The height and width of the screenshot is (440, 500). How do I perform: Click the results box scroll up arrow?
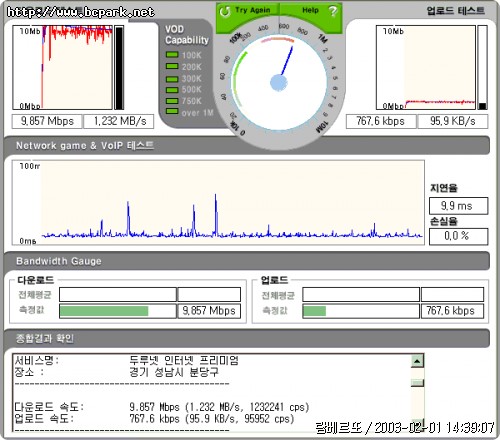417,361
